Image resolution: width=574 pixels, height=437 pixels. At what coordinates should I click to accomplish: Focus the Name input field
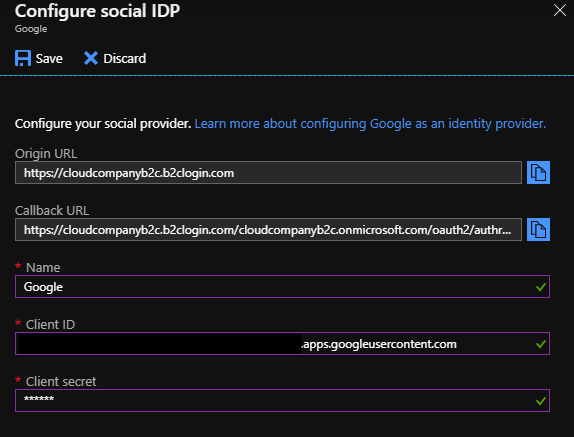pyautogui.click(x=282, y=287)
